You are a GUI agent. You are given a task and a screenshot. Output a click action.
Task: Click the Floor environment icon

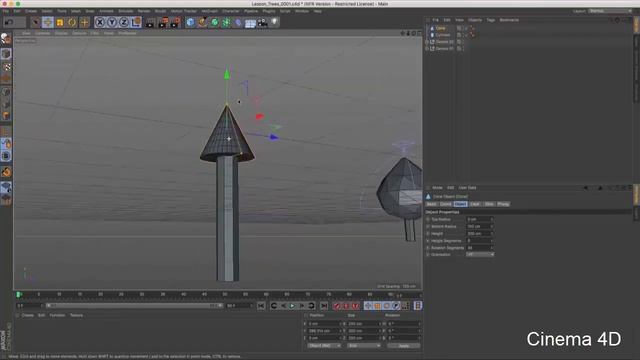coord(250,23)
